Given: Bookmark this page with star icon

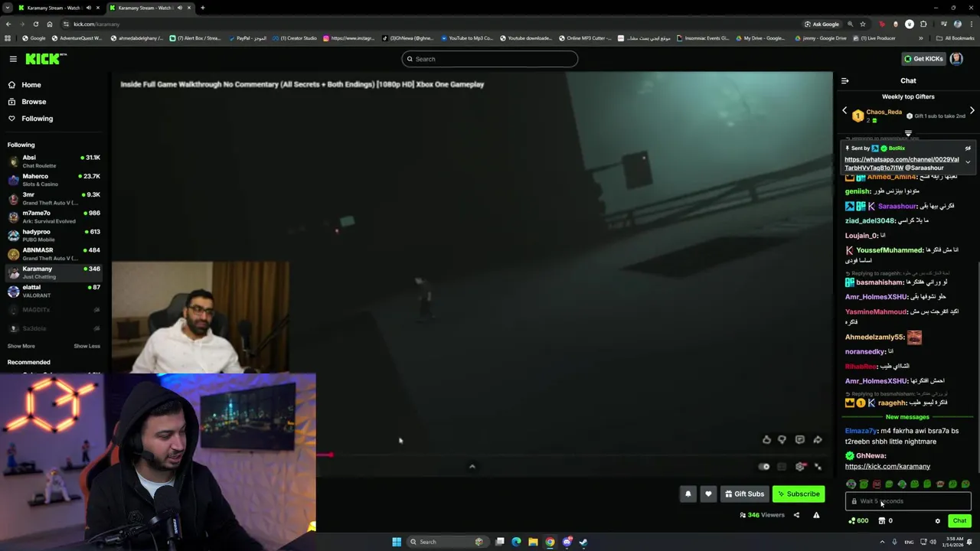Looking at the screenshot, I should (x=863, y=24).
